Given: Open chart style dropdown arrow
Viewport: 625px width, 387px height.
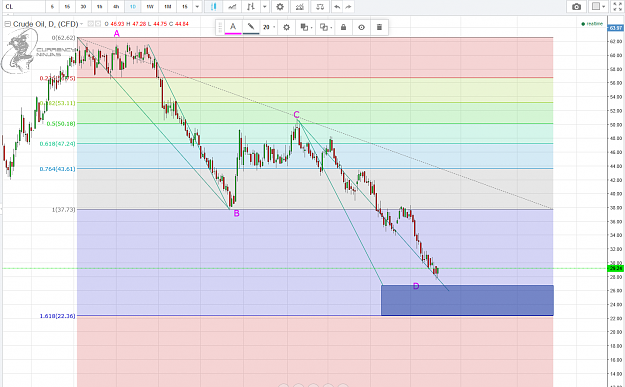Looking at the screenshot, I should point(264,7).
